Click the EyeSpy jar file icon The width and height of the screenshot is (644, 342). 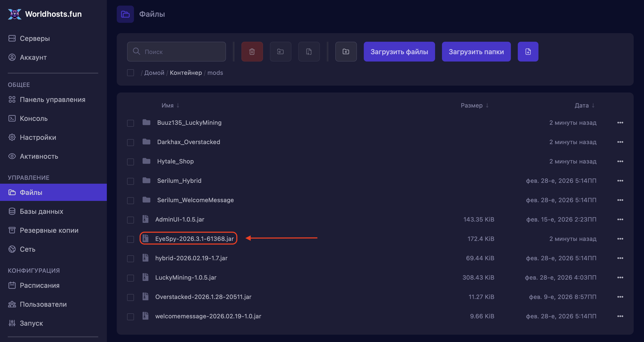146,238
